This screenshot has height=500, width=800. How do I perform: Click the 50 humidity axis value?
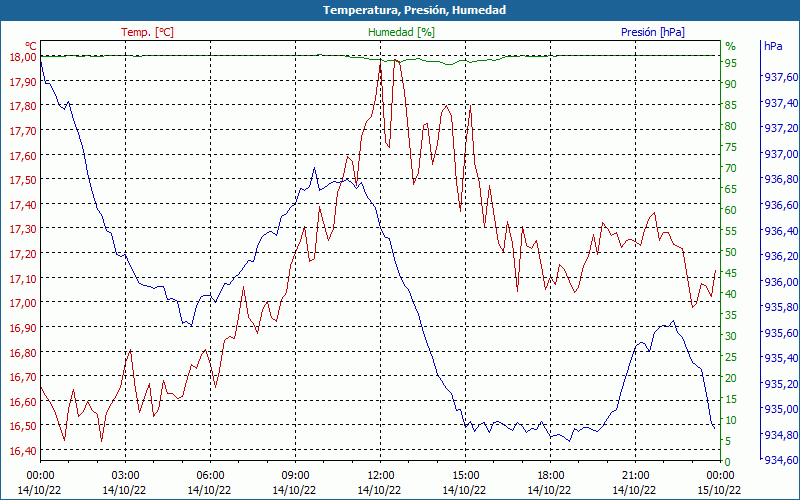pos(731,252)
